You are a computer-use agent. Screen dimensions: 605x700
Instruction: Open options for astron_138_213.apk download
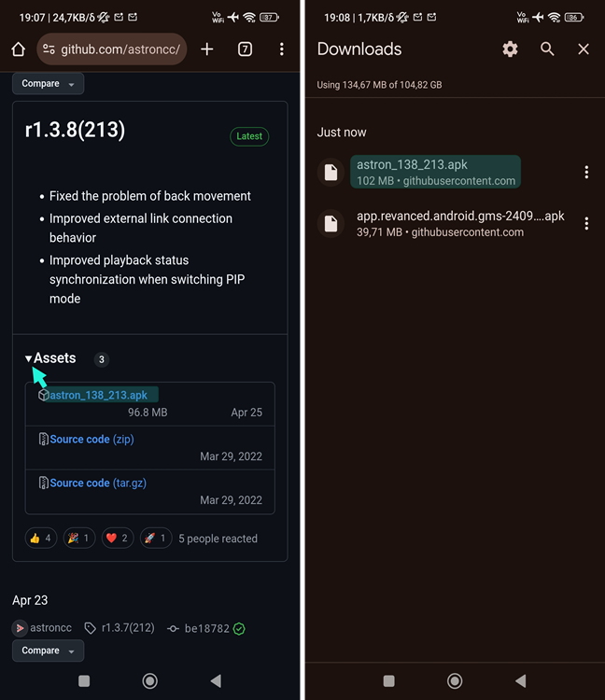(586, 173)
